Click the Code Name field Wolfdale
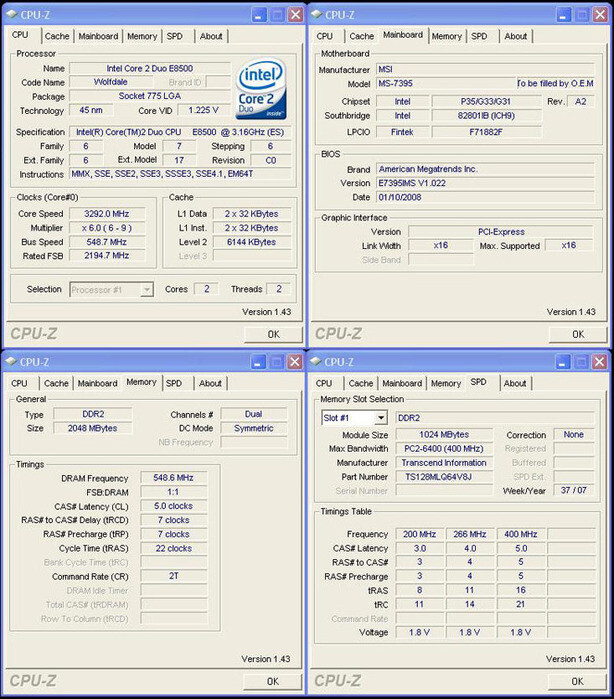614x699 pixels. point(111,82)
